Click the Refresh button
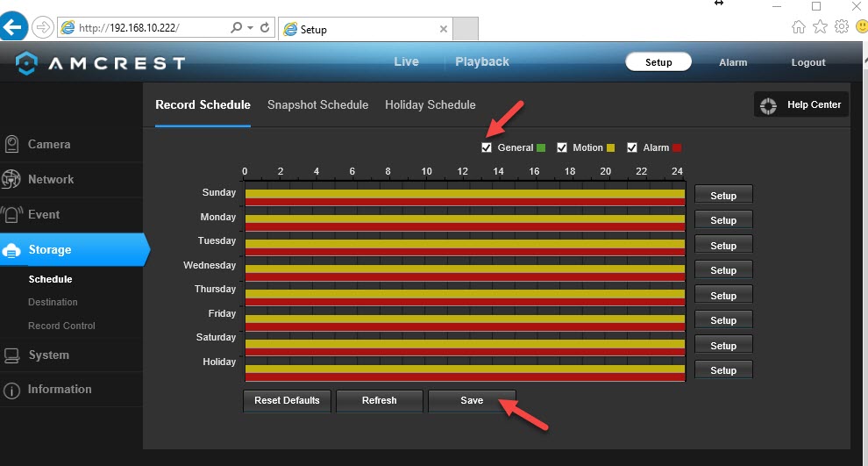Image resolution: width=868 pixels, height=466 pixels. (379, 400)
